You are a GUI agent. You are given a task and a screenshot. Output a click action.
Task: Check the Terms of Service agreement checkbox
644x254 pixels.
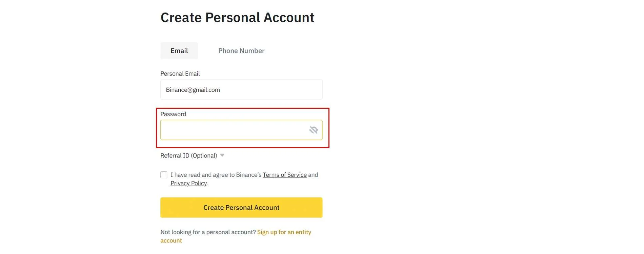click(x=164, y=175)
